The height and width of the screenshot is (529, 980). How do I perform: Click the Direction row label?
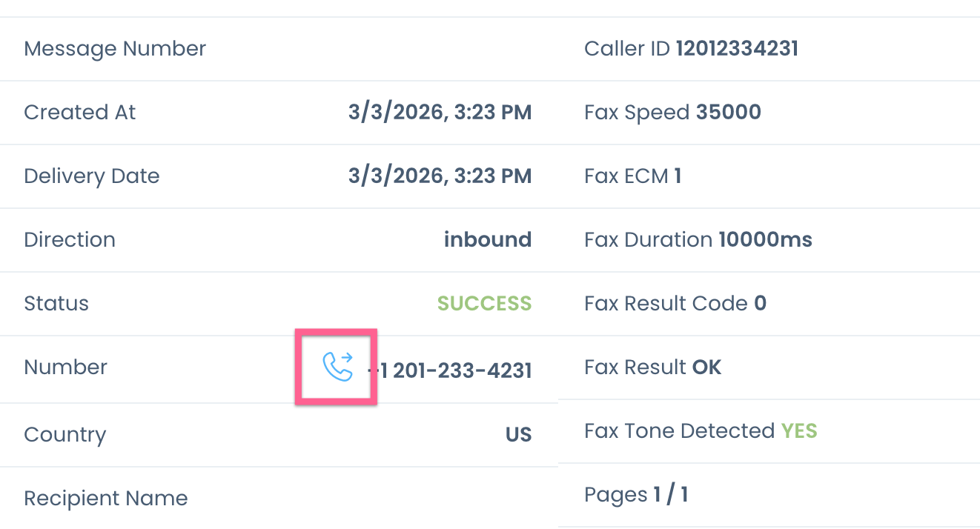(x=70, y=240)
